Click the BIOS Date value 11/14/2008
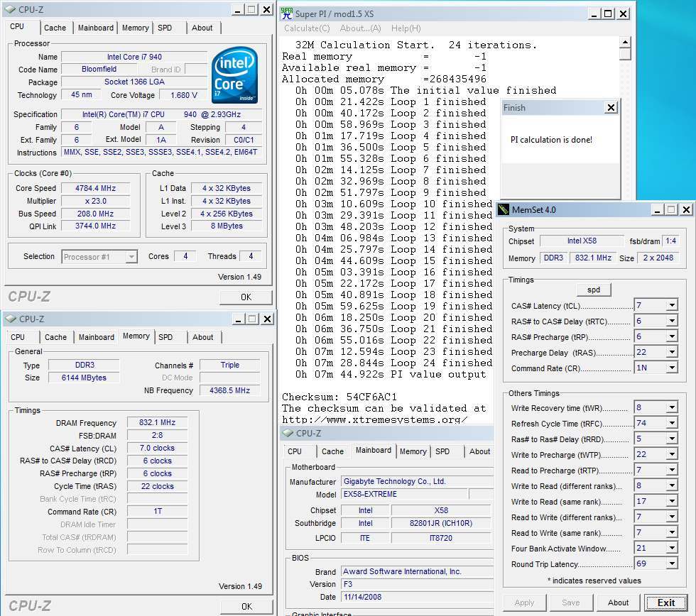 pos(417,597)
